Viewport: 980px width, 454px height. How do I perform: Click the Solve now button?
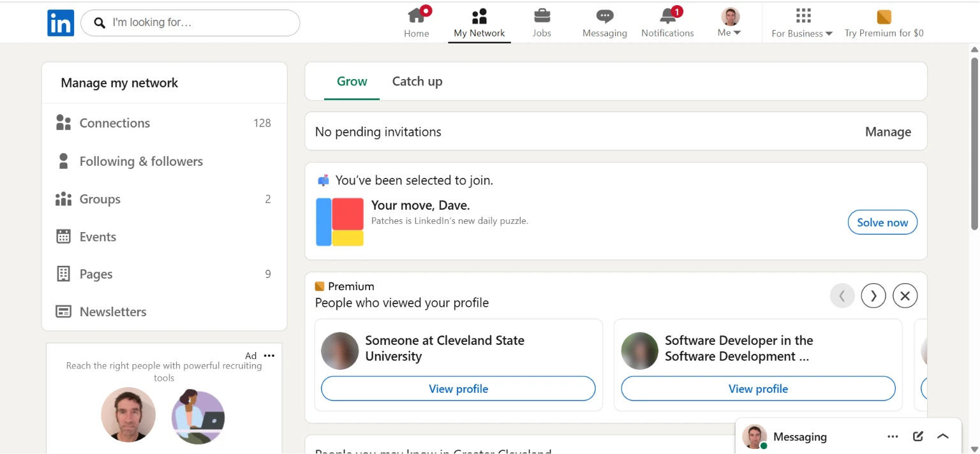(x=882, y=223)
